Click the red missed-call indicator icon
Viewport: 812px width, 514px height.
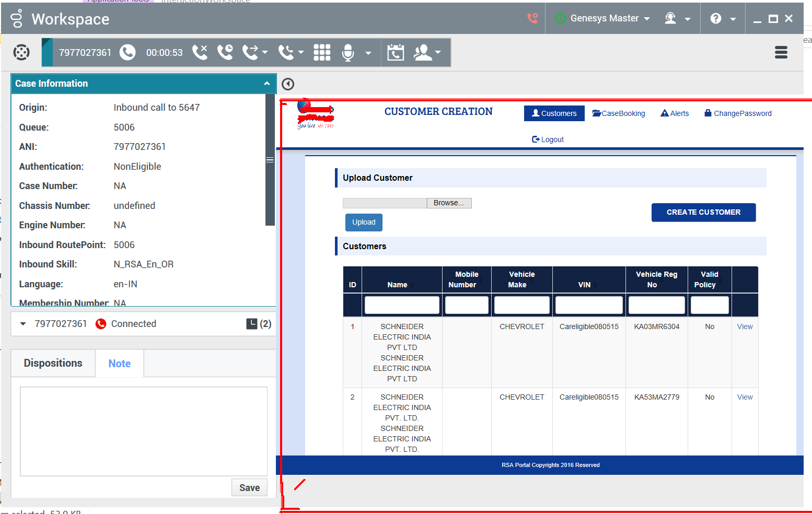point(532,18)
